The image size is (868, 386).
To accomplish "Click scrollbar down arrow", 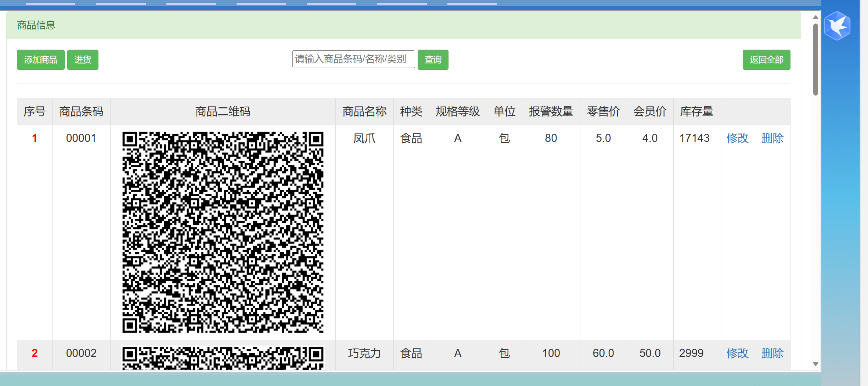I will 815,364.
